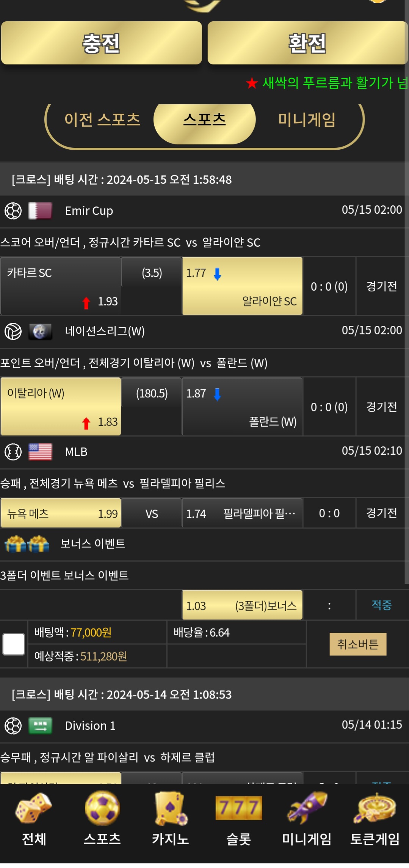Select the 알라이얀 SC 1.77 odds cell
This screenshot has width=409, height=868.
pyautogui.click(x=242, y=286)
